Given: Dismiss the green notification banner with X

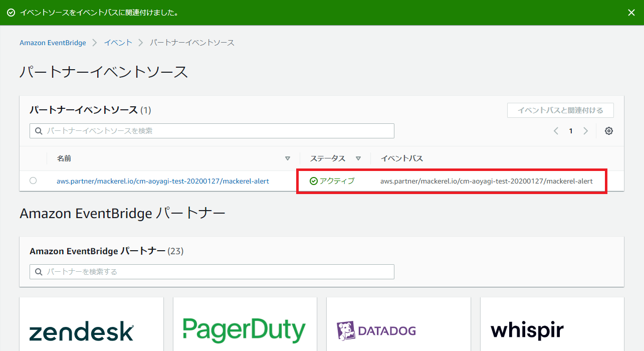Looking at the screenshot, I should [x=631, y=12].
